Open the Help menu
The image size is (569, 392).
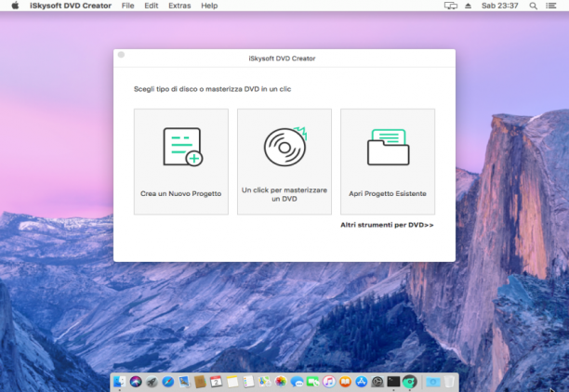coord(209,6)
